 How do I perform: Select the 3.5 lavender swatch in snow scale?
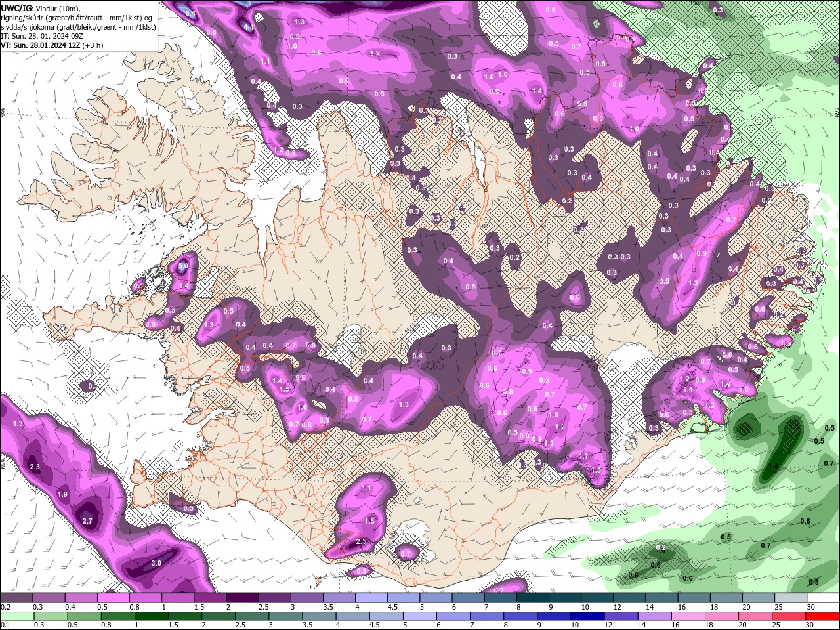click(x=339, y=598)
